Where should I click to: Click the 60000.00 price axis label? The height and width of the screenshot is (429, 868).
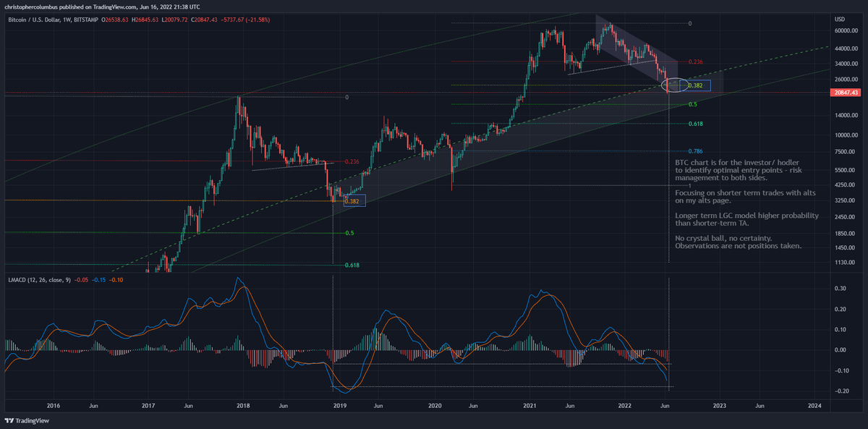845,31
